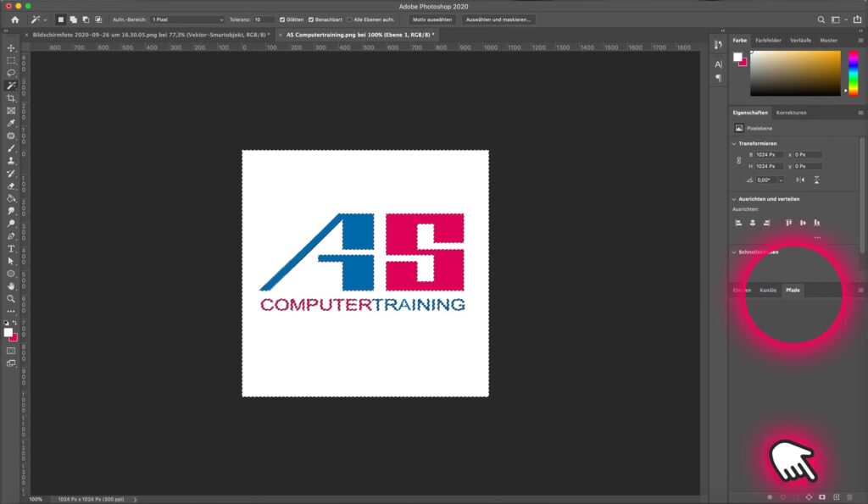The image size is (868, 504).
Task: Click the flip horizontal icon in Transformieren
Action: [x=800, y=180]
